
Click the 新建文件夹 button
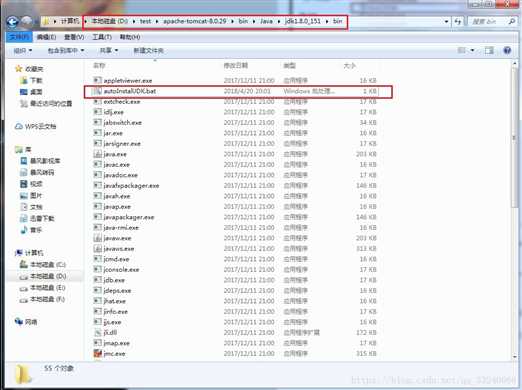pos(148,51)
